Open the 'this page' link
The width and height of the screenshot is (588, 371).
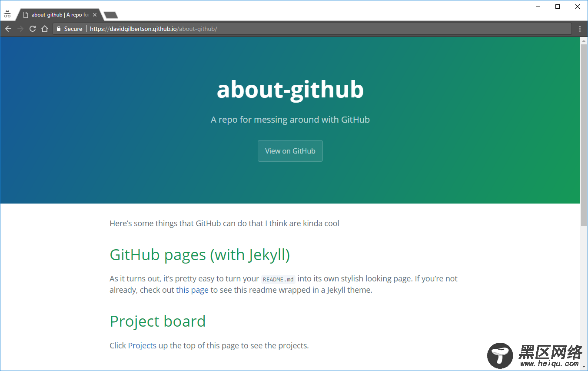click(x=192, y=290)
